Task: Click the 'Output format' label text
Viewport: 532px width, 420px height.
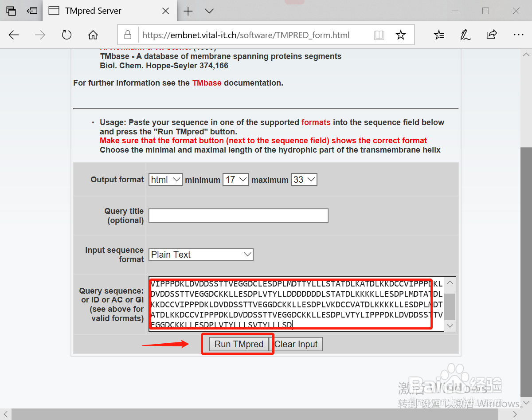Action: (117, 180)
